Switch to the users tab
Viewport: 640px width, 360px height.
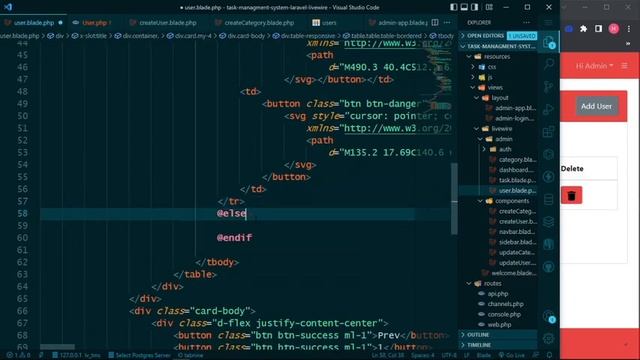(329, 22)
